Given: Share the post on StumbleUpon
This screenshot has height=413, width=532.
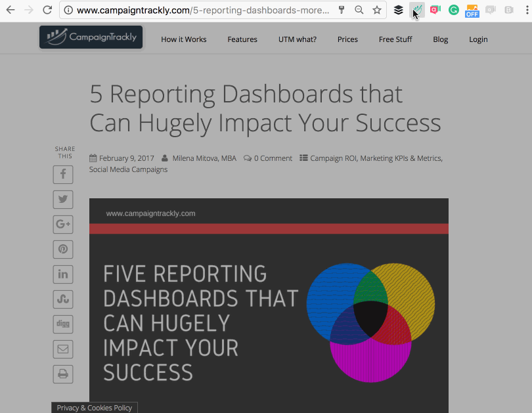Looking at the screenshot, I should (63, 299).
